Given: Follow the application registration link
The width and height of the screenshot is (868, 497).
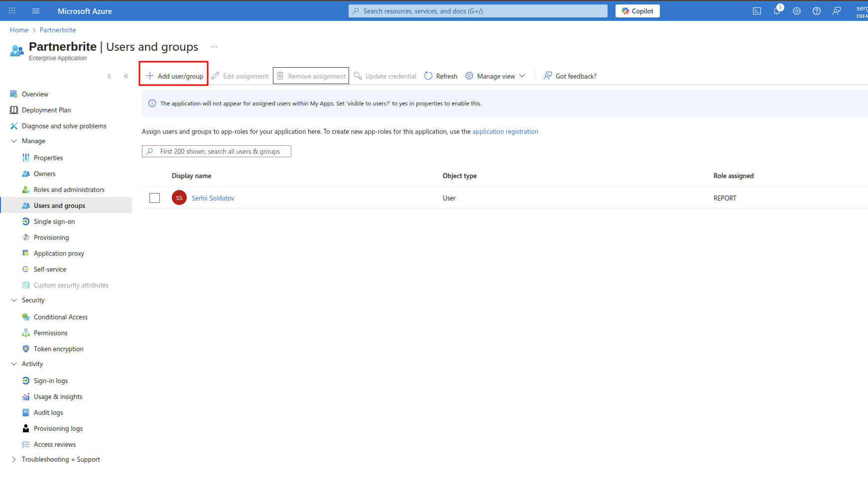Looking at the screenshot, I should pyautogui.click(x=505, y=131).
